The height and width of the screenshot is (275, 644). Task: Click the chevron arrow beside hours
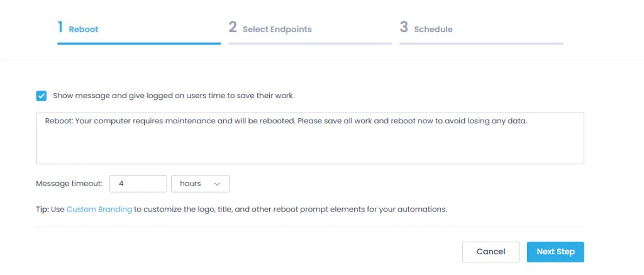click(x=217, y=184)
